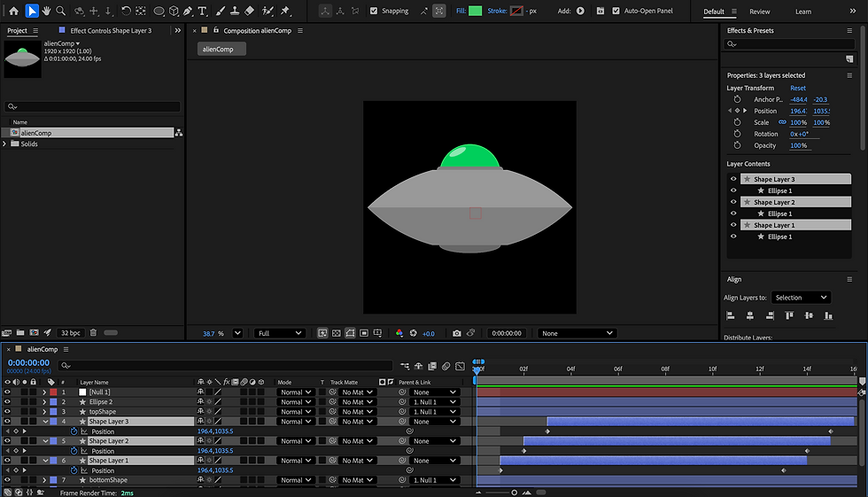Image resolution: width=868 pixels, height=497 pixels.
Task: Click the timeline zoom slider
Action: [515, 493]
